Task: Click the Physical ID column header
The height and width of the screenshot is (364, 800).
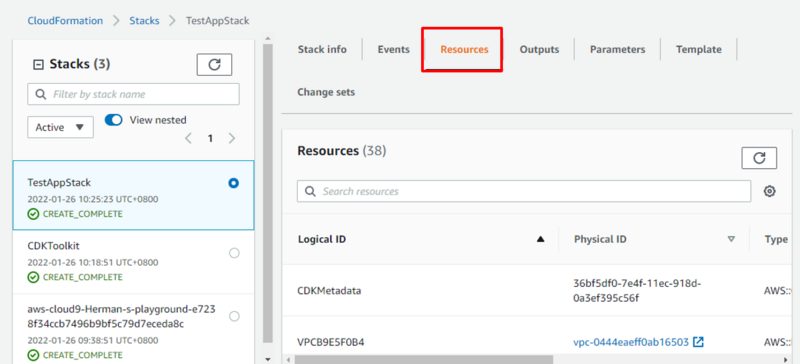Action: [x=600, y=239]
